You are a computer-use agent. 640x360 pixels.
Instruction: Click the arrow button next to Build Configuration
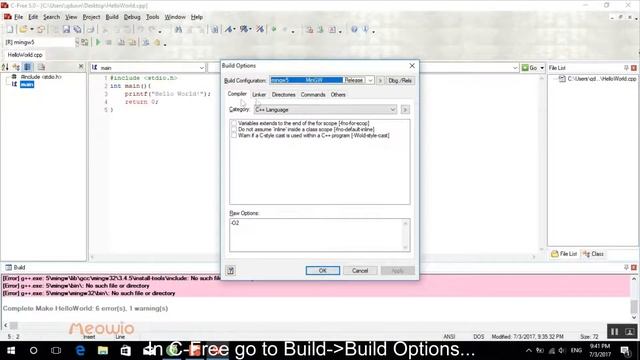(x=380, y=80)
